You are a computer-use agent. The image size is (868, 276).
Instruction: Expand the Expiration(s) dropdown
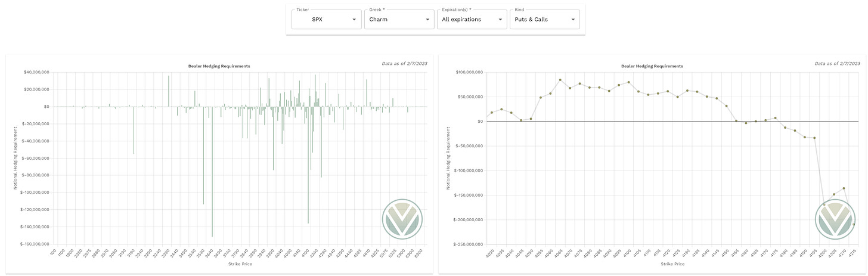[x=472, y=19]
